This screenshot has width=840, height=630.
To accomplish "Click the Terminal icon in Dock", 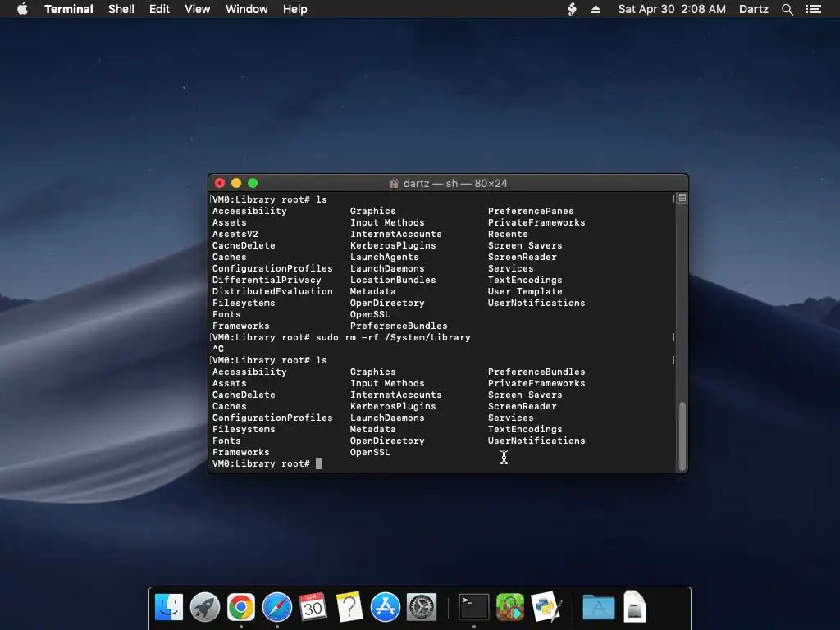I will coord(474,608).
